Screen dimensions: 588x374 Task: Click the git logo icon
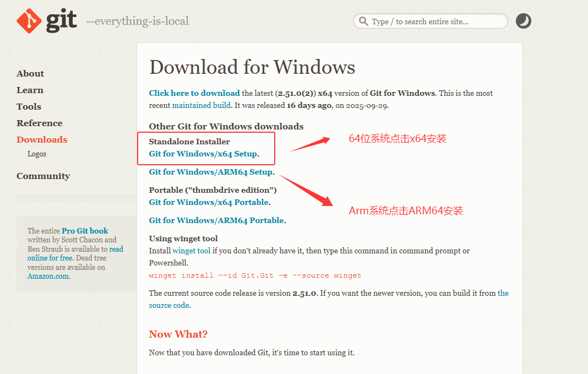click(29, 21)
